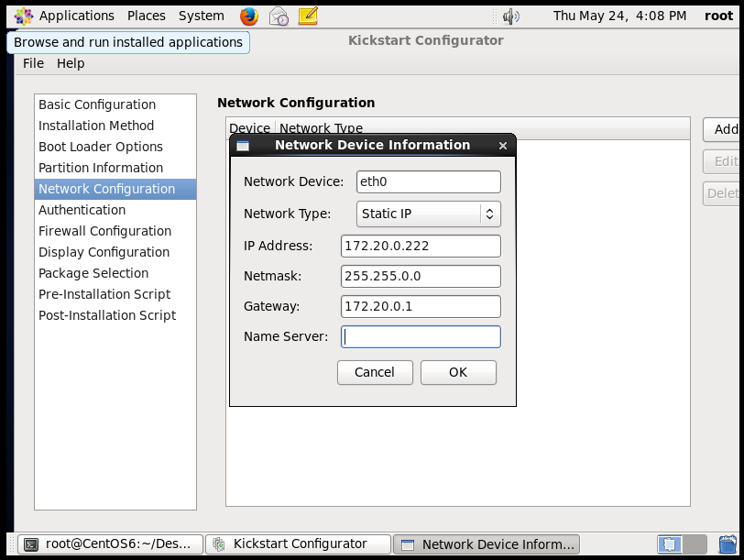Switch to the root@CentOS6 terminal taskbar button
The image size is (744, 560).
pyautogui.click(x=110, y=544)
